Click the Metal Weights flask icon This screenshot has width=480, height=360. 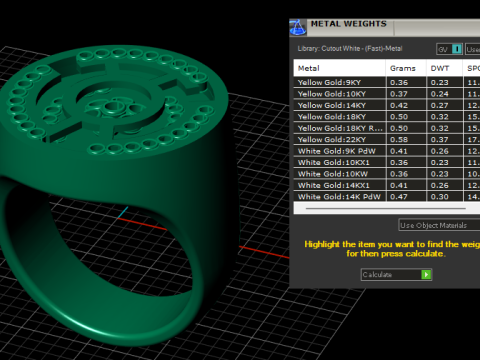[x=298, y=27]
